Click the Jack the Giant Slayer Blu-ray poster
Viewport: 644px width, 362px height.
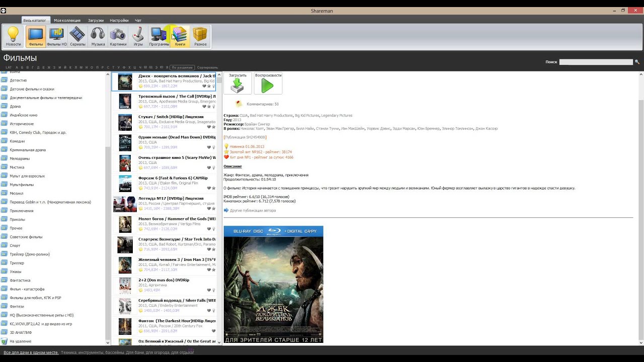click(x=273, y=285)
